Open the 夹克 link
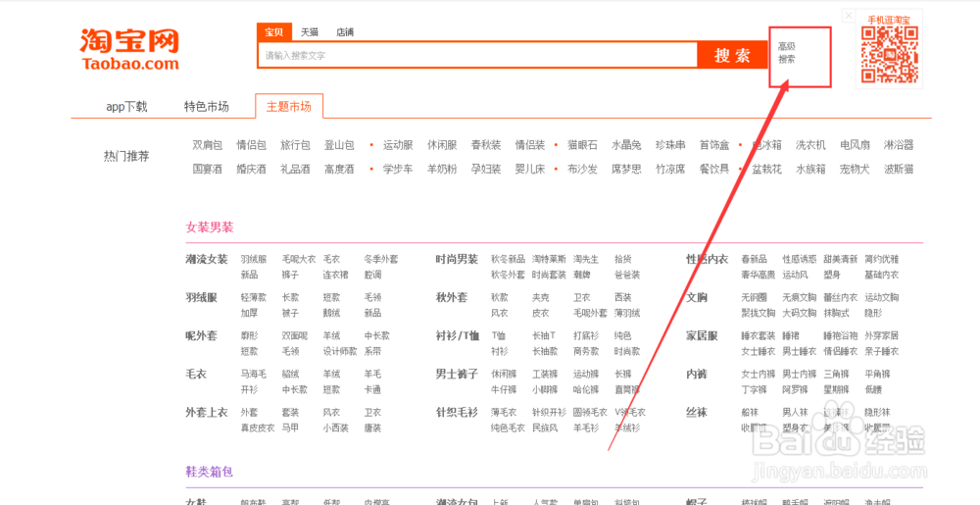This screenshot has width=980, height=505. [x=541, y=297]
